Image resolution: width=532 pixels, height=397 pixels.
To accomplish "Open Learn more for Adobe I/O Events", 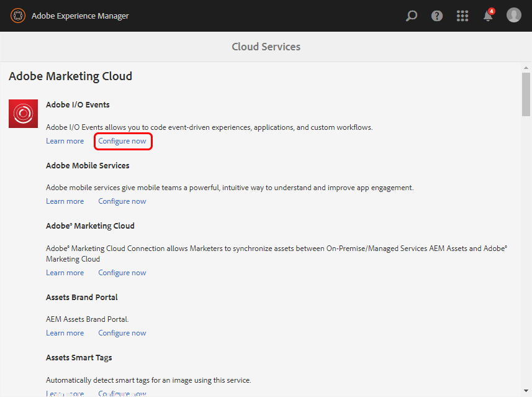I will [65, 141].
